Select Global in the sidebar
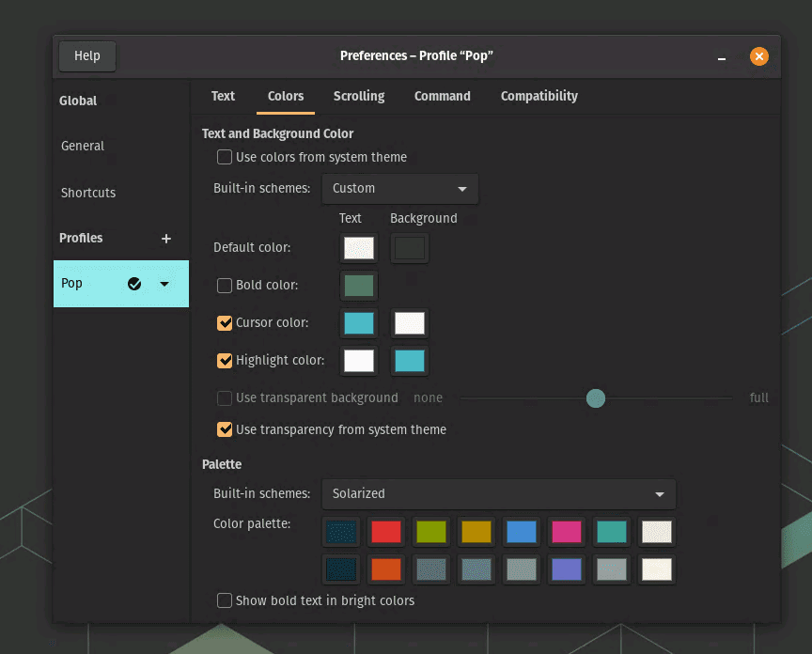Image resolution: width=812 pixels, height=654 pixels. [x=77, y=101]
